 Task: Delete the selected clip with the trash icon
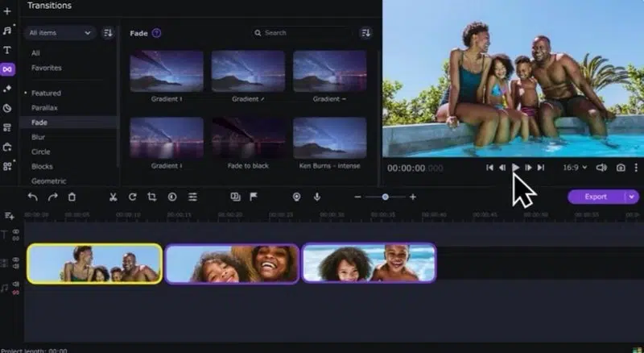click(x=72, y=197)
